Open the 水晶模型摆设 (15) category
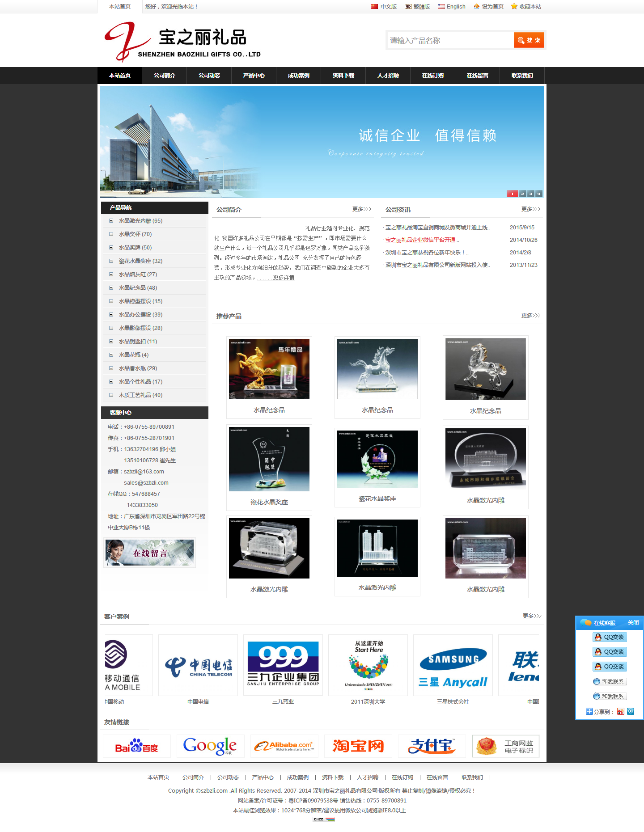This screenshot has height=832, width=644. pyautogui.click(x=140, y=301)
